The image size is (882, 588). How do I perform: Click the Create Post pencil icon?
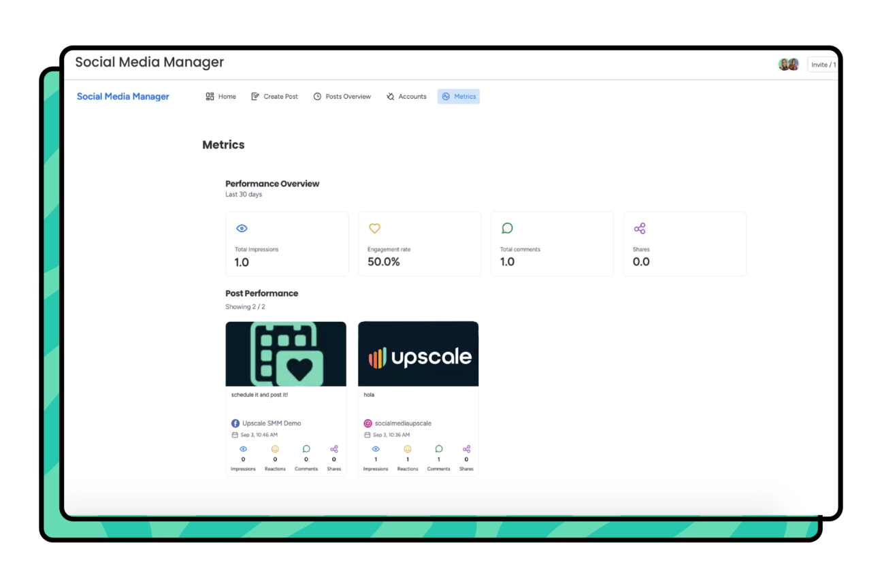(255, 97)
